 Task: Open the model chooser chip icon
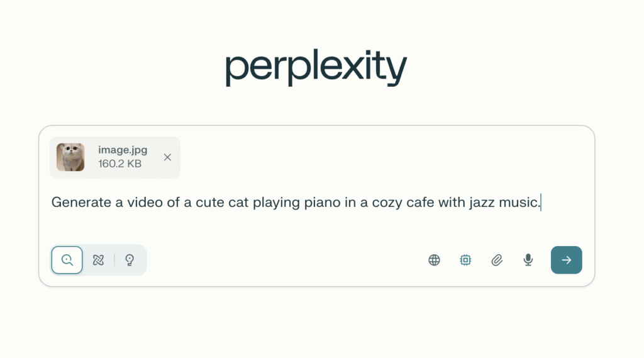(x=465, y=260)
